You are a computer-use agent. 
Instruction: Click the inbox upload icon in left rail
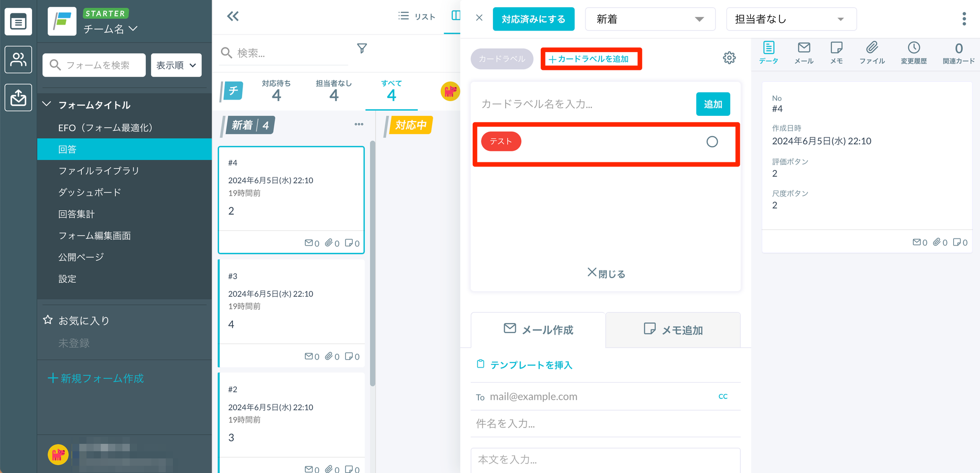click(x=18, y=98)
